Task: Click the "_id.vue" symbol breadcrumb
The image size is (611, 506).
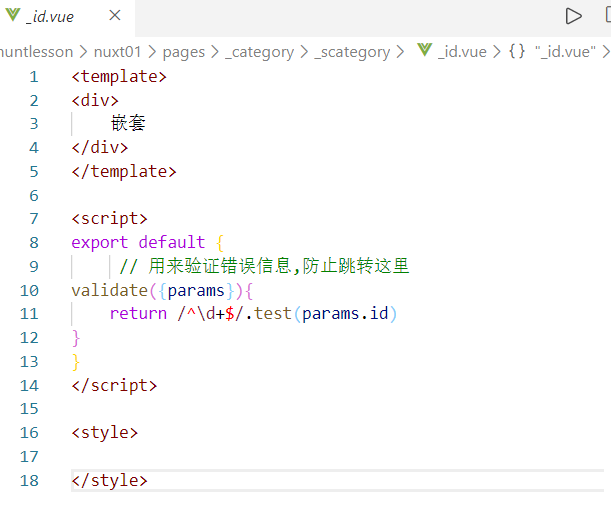Action: point(565,51)
